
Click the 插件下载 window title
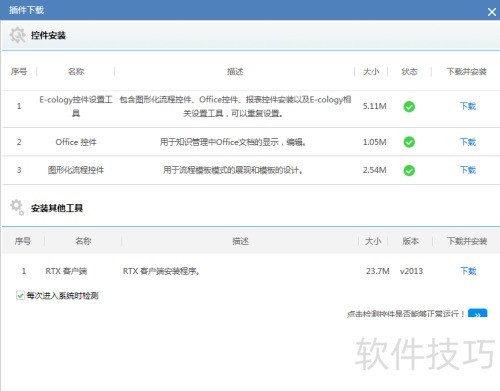[26, 10]
